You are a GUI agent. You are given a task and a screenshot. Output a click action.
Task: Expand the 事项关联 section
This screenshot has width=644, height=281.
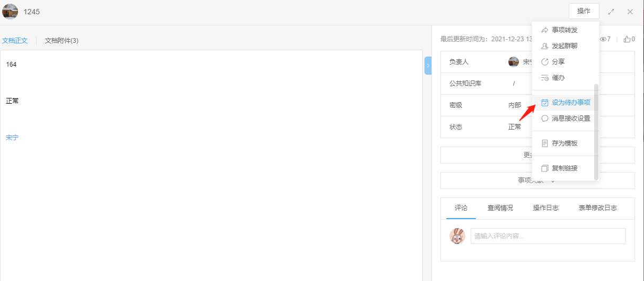tap(537, 180)
